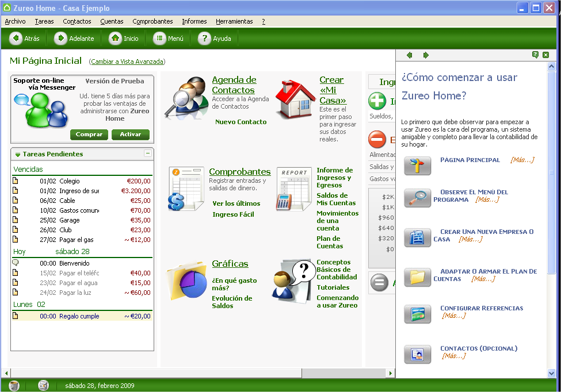Click the green plus income icon
Screen dimensions: 561x392
pos(377,101)
